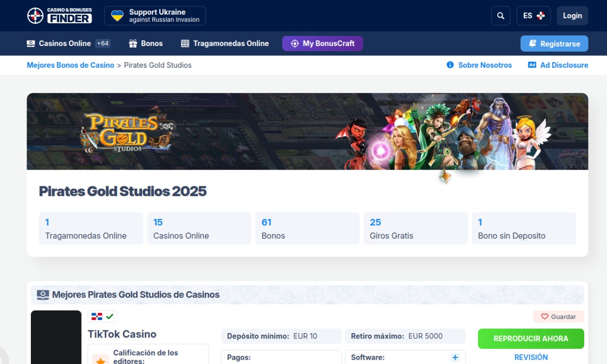Click the Registrarse button
The width and height of the screenshot is (607, 364).
(x=554, y=44)
